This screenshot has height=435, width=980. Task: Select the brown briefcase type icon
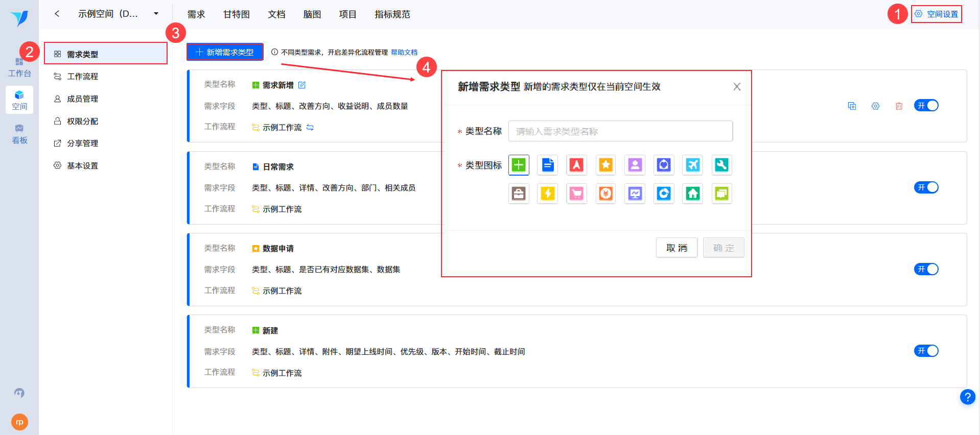(x=519, y=194)
